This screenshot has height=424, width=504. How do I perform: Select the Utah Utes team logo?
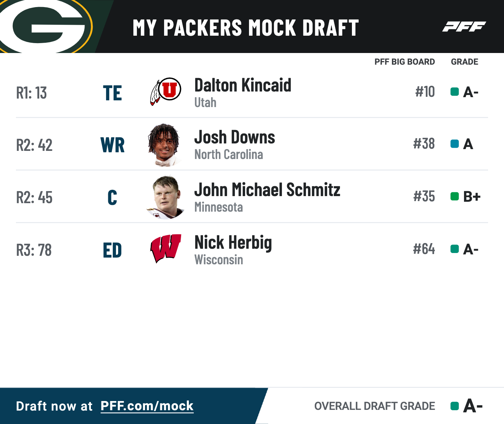[166, 92]
